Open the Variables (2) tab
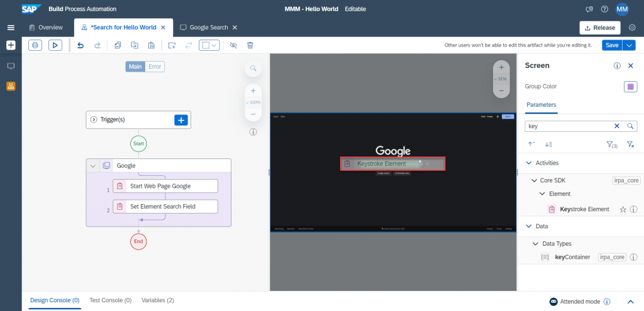The width and height of the screenshot is (644, 311). click(158, 301)
